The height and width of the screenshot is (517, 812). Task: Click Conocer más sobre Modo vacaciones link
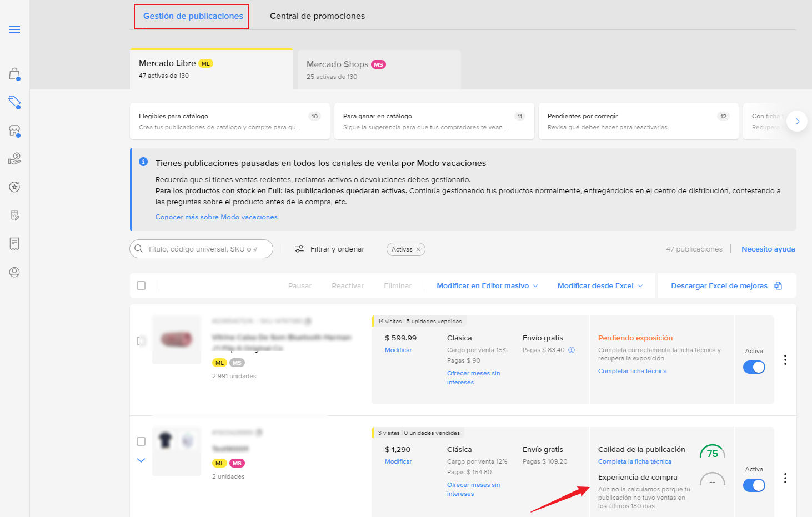(x=217, y=217)
